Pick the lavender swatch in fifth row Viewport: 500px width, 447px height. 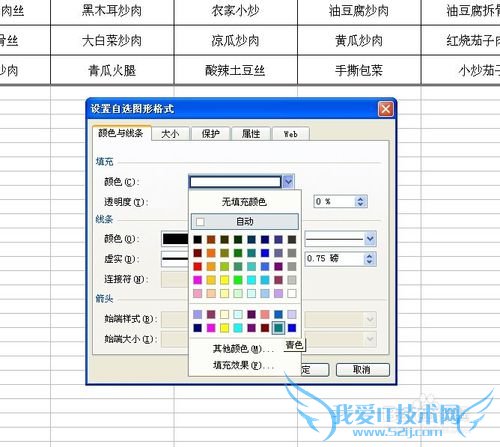[x=278, y=293]
